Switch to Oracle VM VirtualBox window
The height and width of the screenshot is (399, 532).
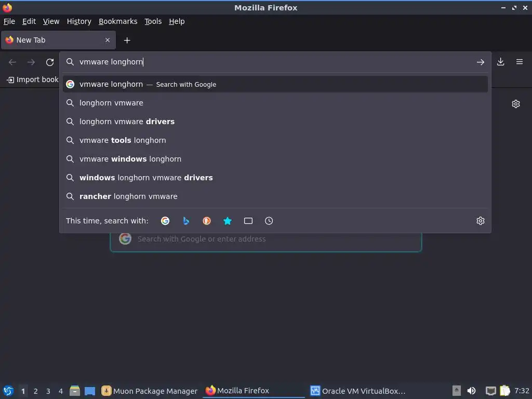[358, 391]
